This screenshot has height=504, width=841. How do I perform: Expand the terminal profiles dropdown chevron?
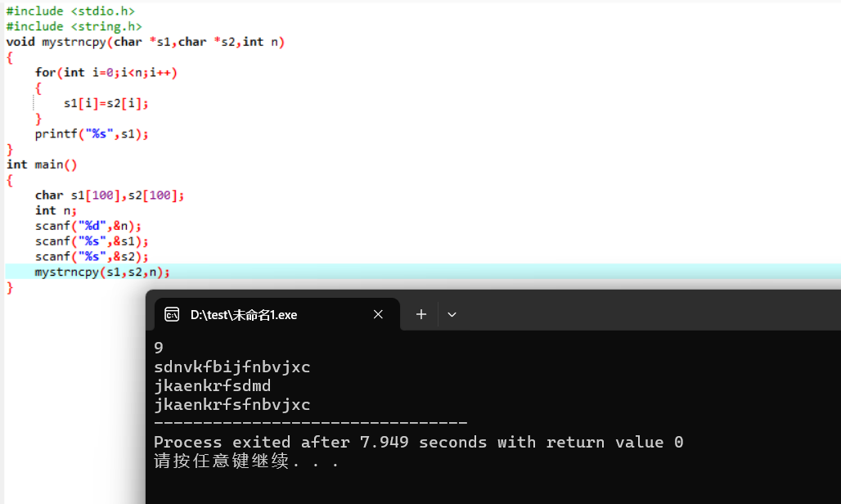[452, 315]
